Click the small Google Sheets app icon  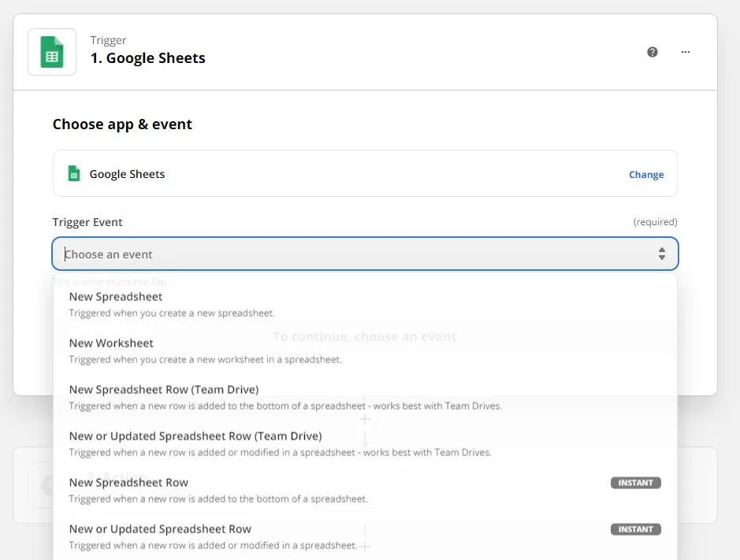74,174
